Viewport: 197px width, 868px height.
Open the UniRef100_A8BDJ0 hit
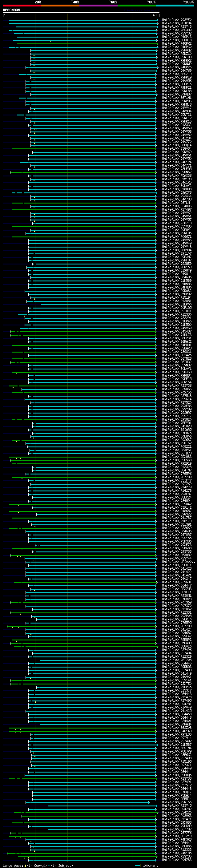(177, 40)
